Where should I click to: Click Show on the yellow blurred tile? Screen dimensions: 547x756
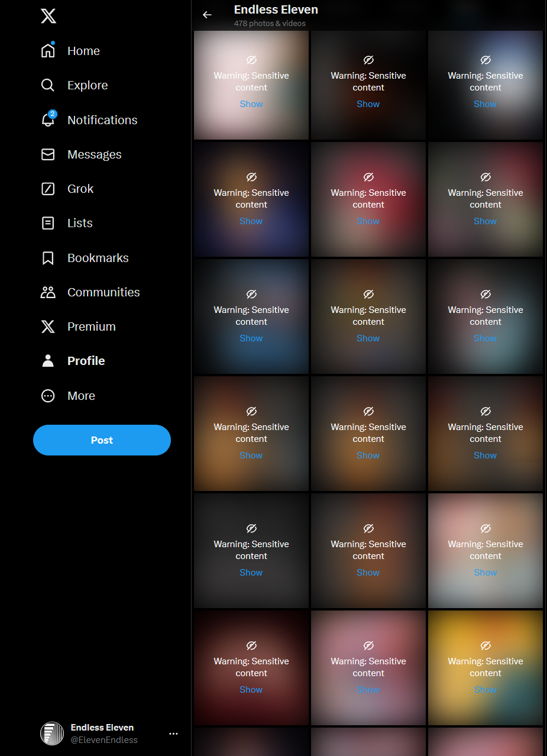(485, 690)
